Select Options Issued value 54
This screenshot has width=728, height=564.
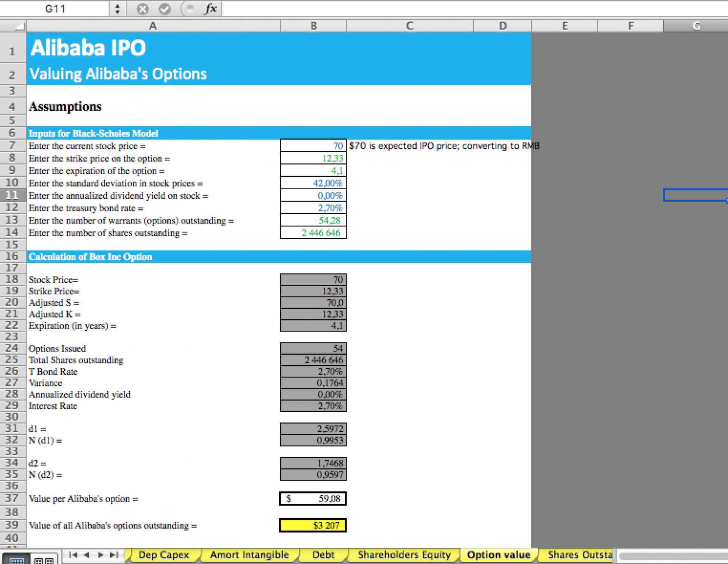click(x=313, y=348)
